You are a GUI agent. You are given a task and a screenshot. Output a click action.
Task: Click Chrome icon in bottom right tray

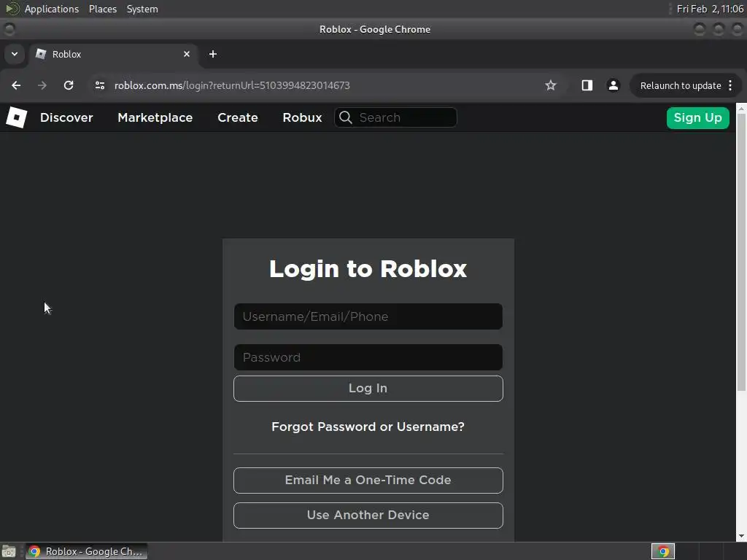coord(663,551)
